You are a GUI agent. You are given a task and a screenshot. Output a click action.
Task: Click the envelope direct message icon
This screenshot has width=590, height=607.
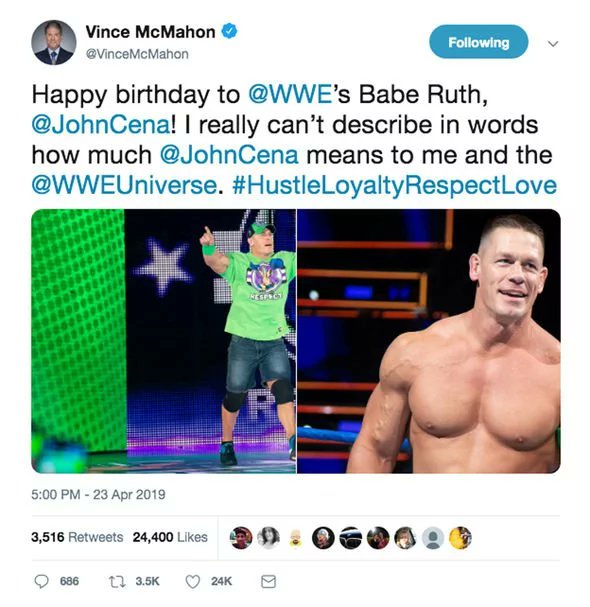pos(268,581)
